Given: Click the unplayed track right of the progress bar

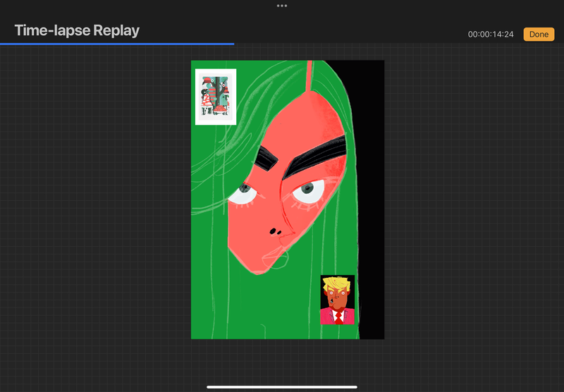Looking at the screenshot, I should click(395, 44).
